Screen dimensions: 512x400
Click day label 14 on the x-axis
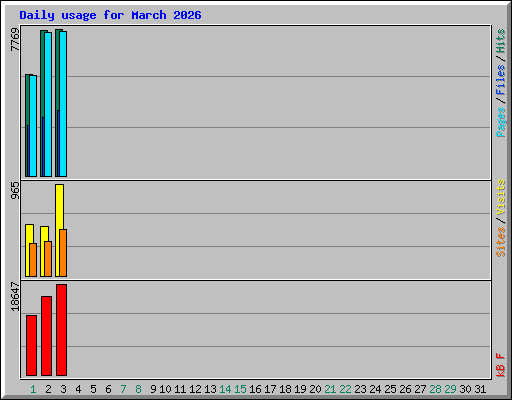pos(225,389)
